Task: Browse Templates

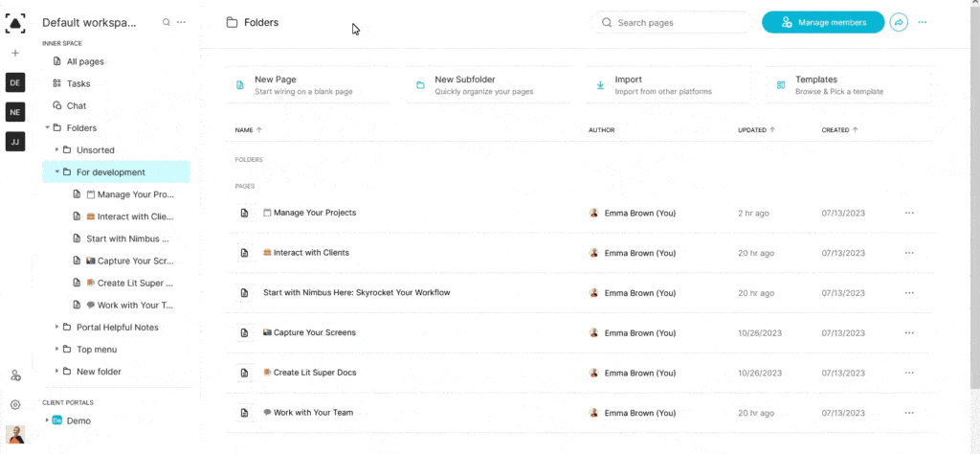Action: point(849,85)
